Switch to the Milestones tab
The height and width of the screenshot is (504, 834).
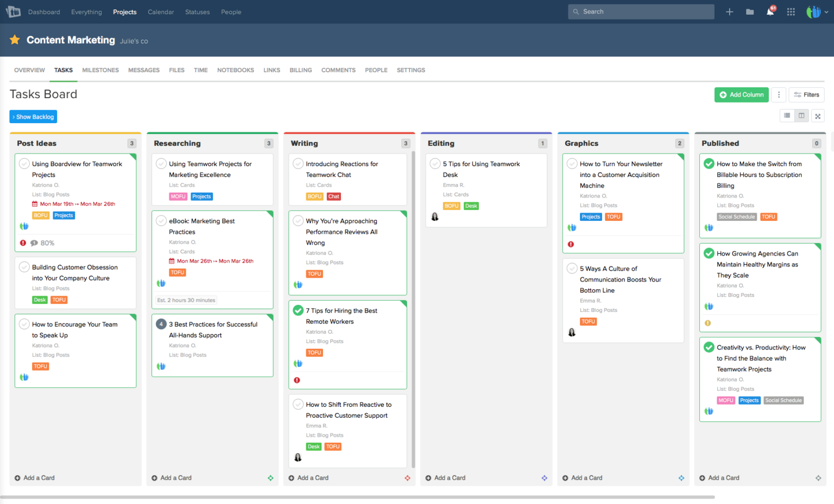100,69
